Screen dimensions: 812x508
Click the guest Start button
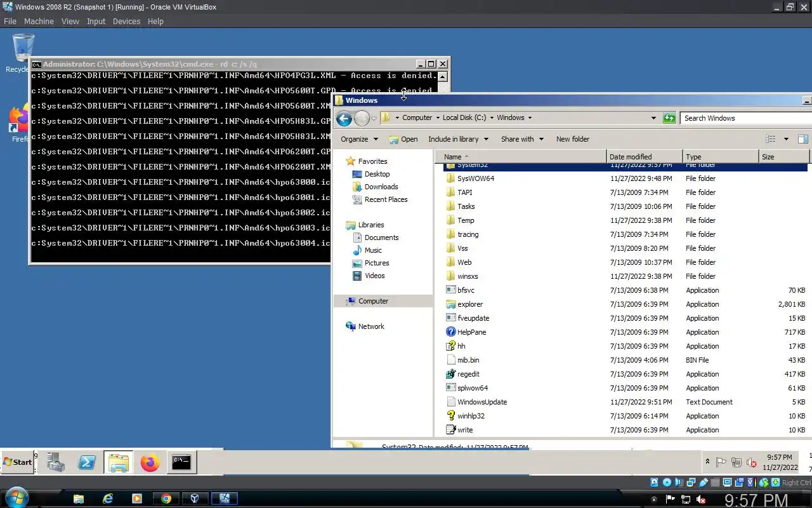(x=17, y=462)
